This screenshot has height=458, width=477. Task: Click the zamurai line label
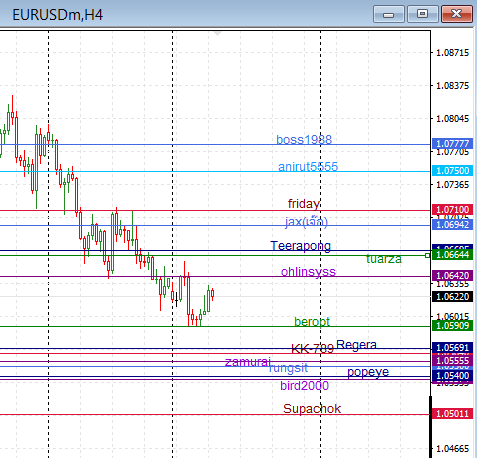(x=248, y=362)
